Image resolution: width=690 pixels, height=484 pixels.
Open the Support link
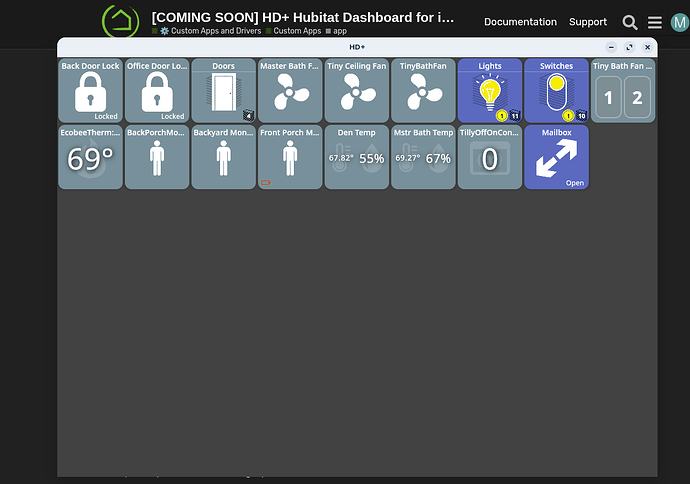[588, 22]
